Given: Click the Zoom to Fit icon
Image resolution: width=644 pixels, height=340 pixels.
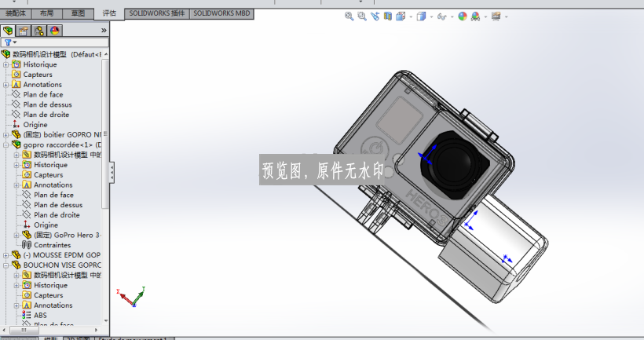Looking at the screenshot, I should (x=349, y=16).
